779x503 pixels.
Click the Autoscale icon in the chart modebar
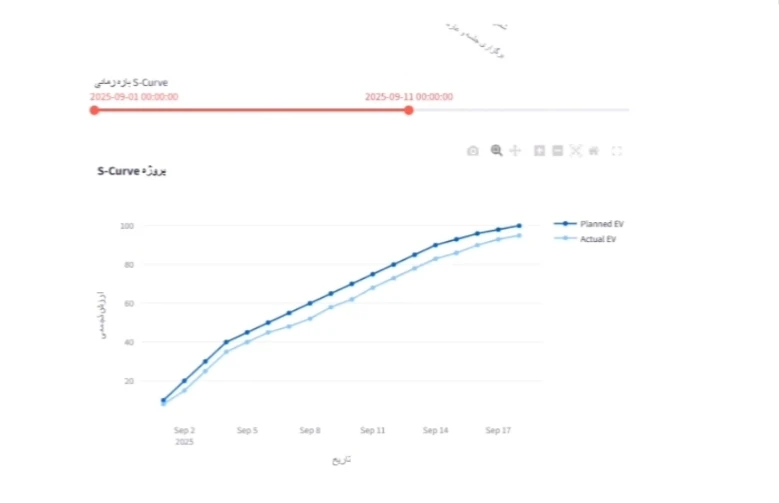(x=575, y=151)
